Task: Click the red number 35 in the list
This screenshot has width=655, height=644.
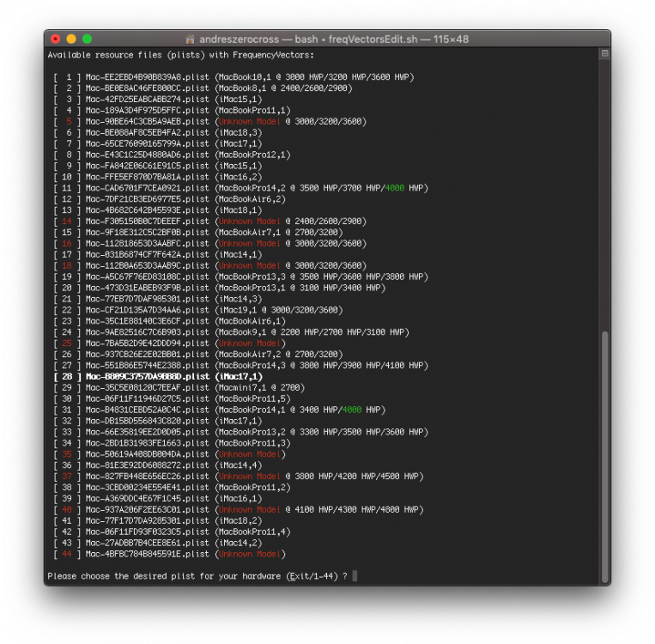Action: click(x=67, y=454)
